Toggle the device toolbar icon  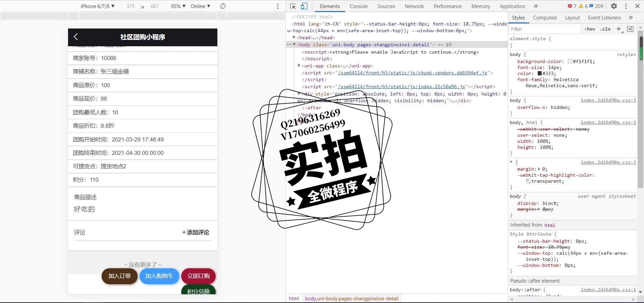[304, 6]
